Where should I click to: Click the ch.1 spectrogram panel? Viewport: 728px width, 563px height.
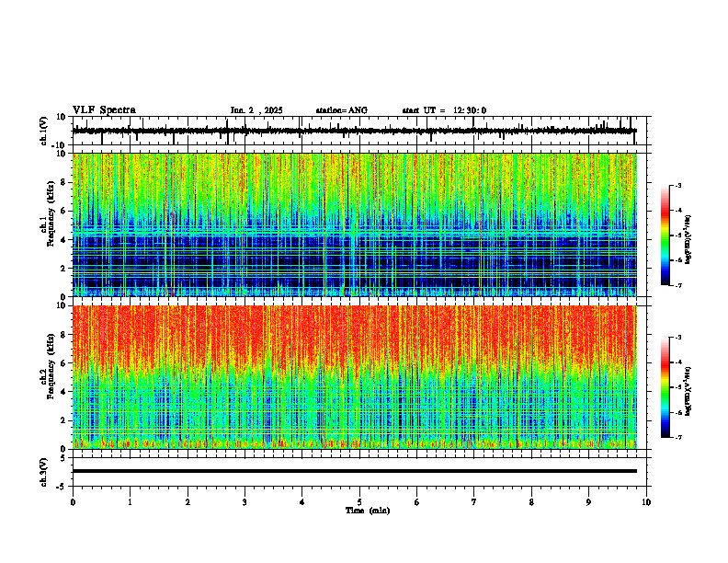tap(354, 224)
